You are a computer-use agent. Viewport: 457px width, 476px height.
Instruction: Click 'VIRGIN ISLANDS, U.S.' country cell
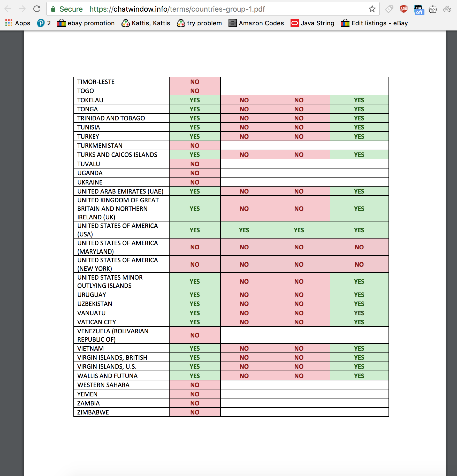click(x=121, y=366)
